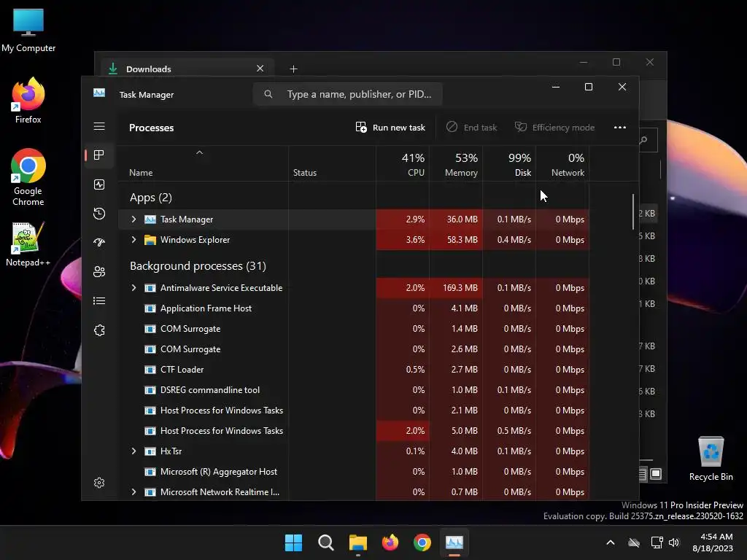Click the File Explorer search box icon
This screenshot has width=747, height=560.
tap(643, 140)
